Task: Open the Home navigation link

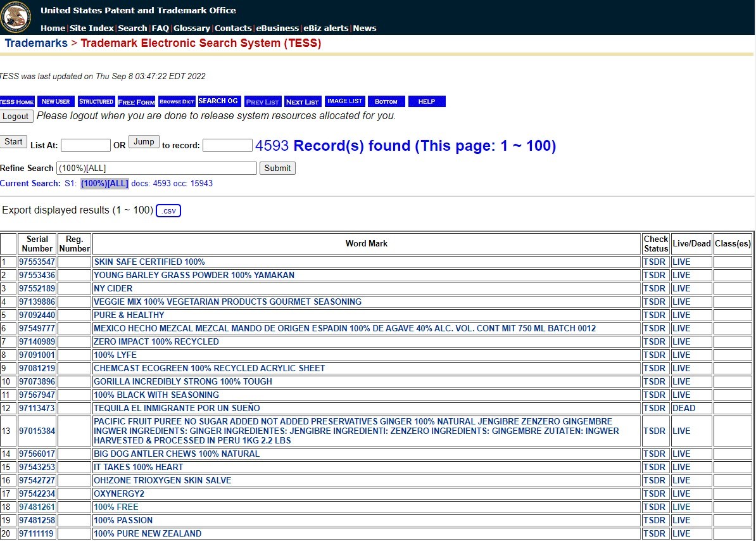Action: (x=53, y=28)
